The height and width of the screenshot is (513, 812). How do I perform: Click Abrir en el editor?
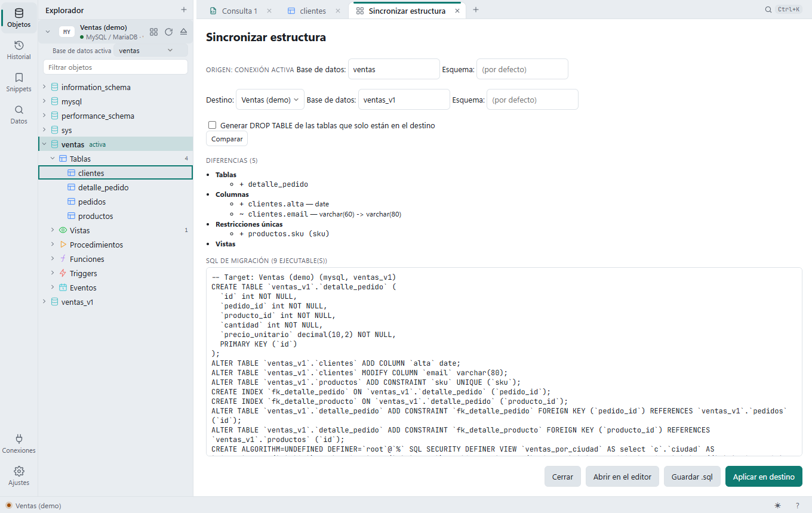point(622,477)
